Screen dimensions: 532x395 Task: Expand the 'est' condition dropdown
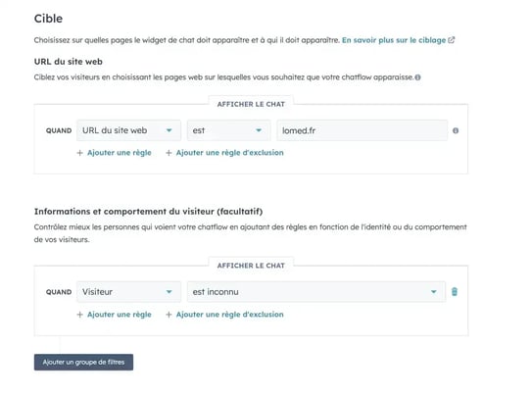(x=228, y=130)
